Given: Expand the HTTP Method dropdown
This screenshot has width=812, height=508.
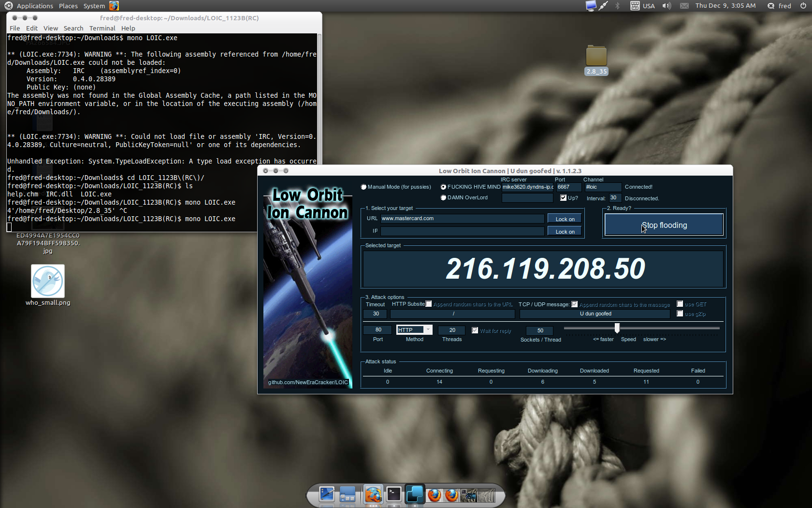Looking at the screenshot, I should pyautogui.click(x=428, y=329).
